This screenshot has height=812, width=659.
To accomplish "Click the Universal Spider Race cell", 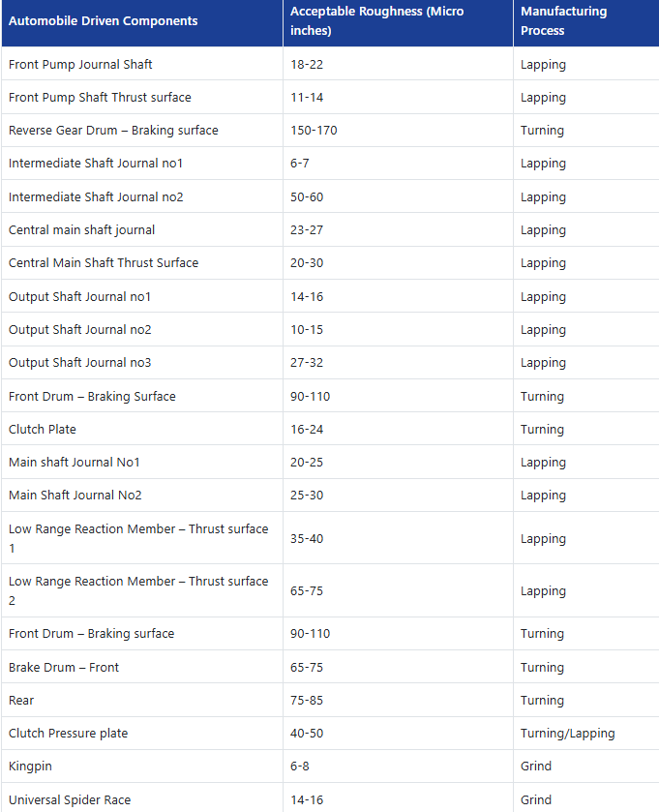I will [x=70, y=799].
